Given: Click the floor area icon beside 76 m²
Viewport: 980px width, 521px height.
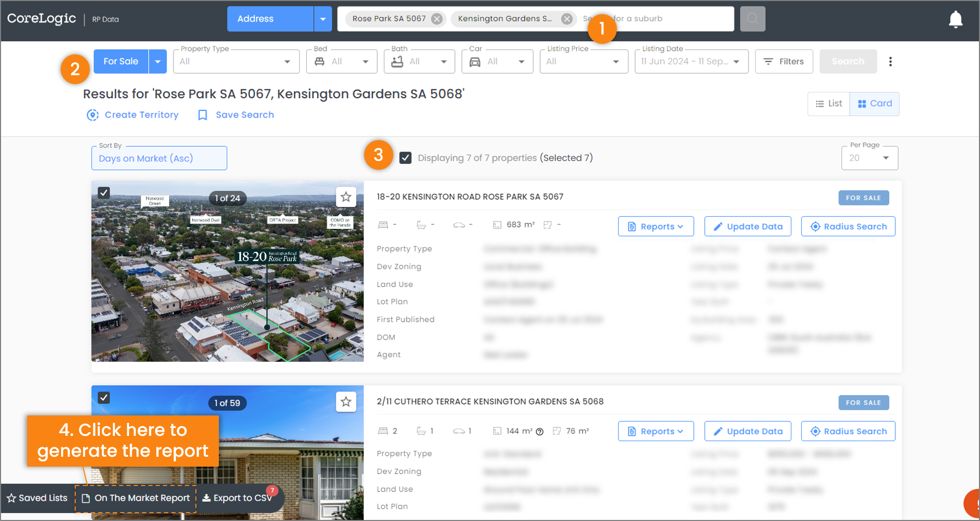Looking at the screenshot, I should click(557, 431).
